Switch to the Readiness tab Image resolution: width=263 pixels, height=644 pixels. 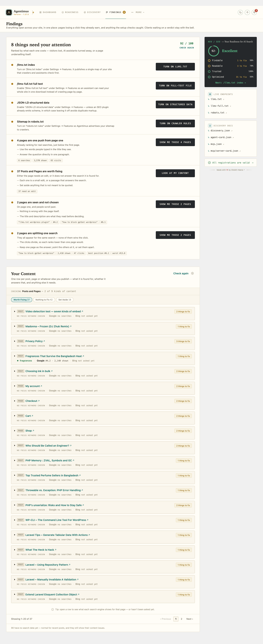[70, 12]
